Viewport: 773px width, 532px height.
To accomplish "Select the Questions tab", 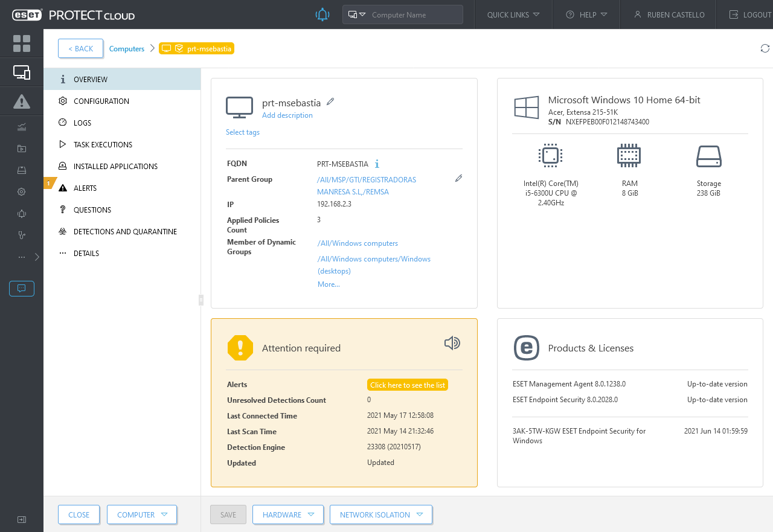I will coord(122,210).
